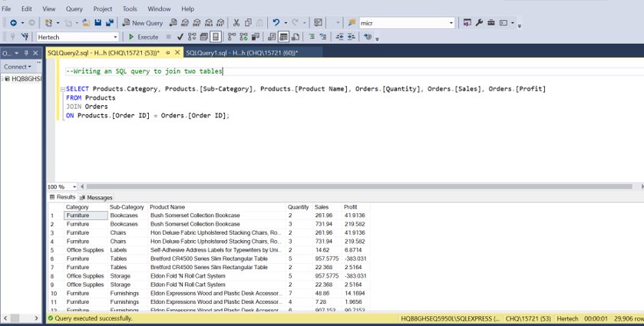The height and width of the screenshot is (326, 644).
Task: Click the New Project icon
Action: point(49,23)
